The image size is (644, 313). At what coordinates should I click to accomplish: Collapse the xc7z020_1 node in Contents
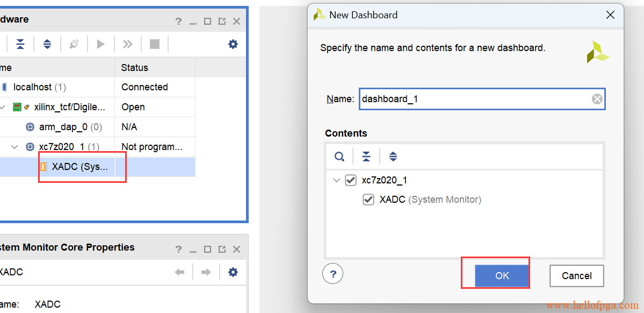pyautogui.click(x=337, y=180)
